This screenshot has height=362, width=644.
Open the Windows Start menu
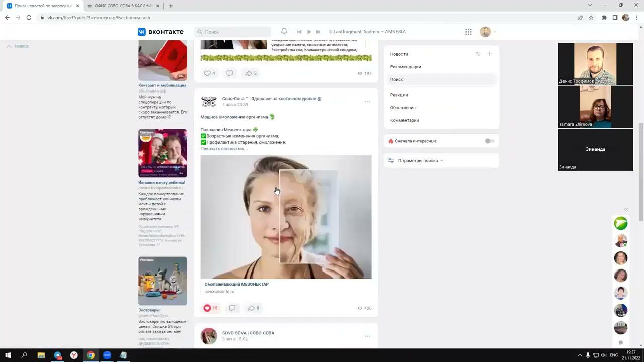coord(8,355)
